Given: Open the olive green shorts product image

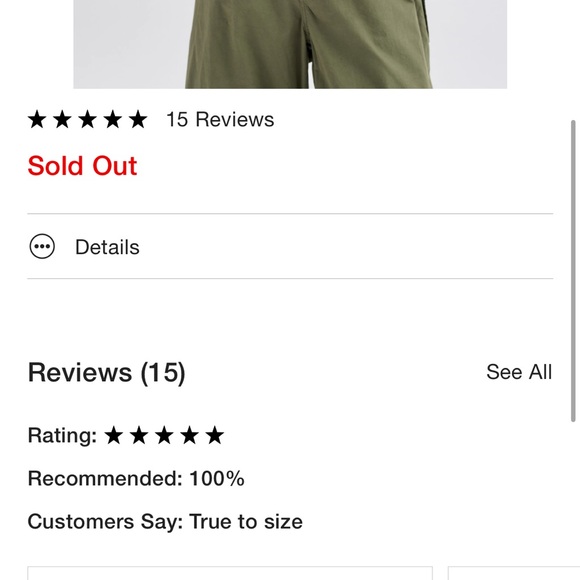Looking at the screenshot, I should pyautogui.click(x=290, y=44).
